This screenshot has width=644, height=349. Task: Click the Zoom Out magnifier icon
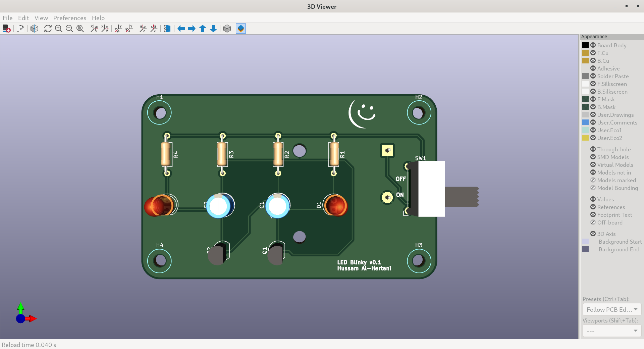point(69,29)
